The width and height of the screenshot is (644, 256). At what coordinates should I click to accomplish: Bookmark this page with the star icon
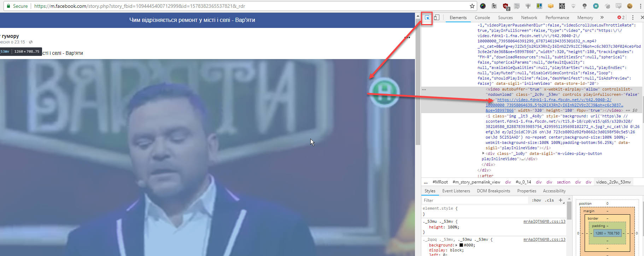click(x=472, y=6)
